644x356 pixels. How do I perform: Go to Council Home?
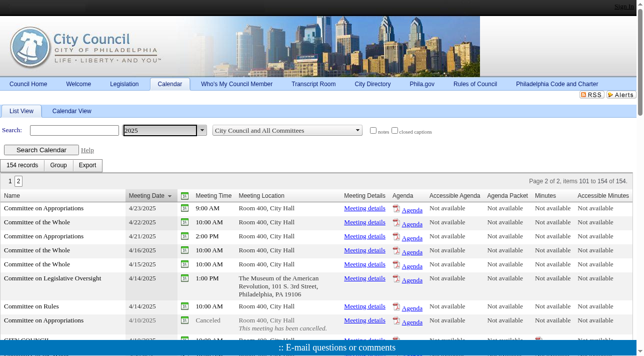28,84
